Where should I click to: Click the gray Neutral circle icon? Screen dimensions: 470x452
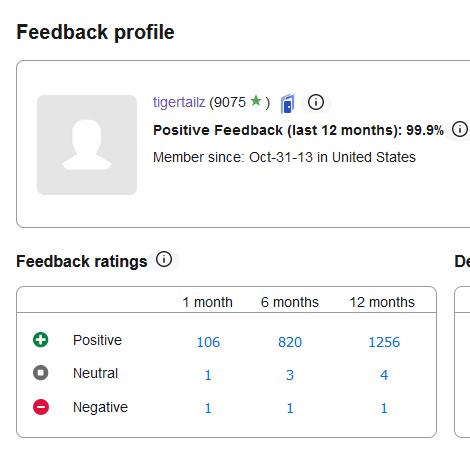click(x=41, y=372)
